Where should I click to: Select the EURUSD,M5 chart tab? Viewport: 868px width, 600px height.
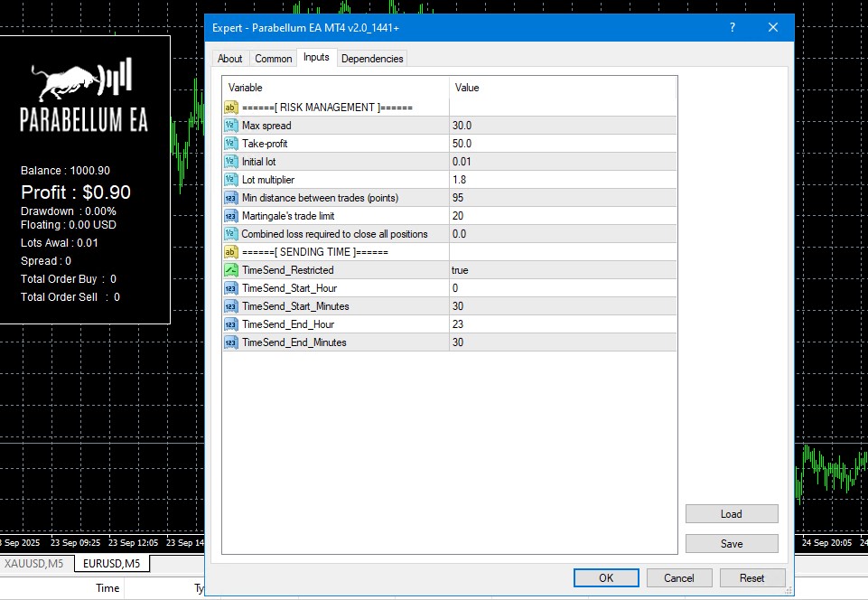tap(111, 564)
